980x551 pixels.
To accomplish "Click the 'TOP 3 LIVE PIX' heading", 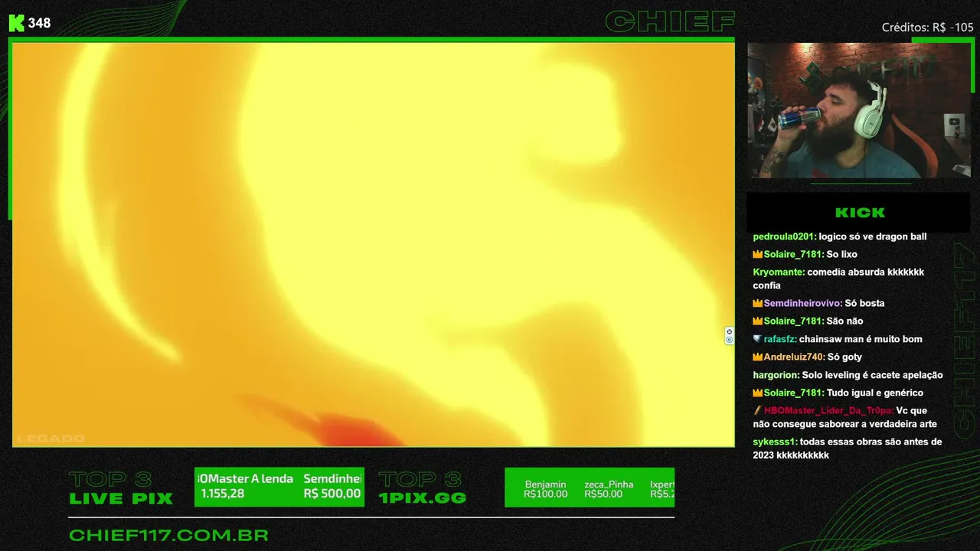I will [121, 488].
